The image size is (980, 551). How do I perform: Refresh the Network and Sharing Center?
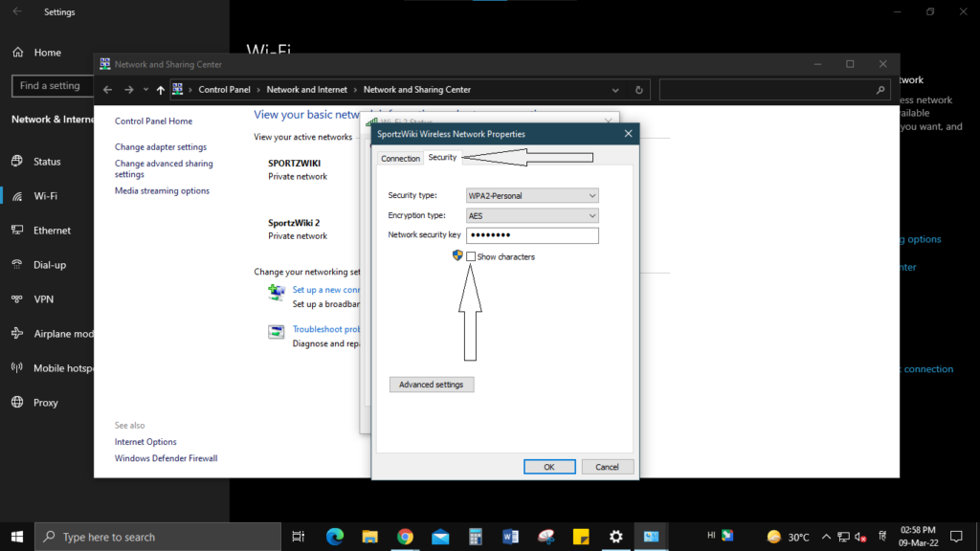638,90
